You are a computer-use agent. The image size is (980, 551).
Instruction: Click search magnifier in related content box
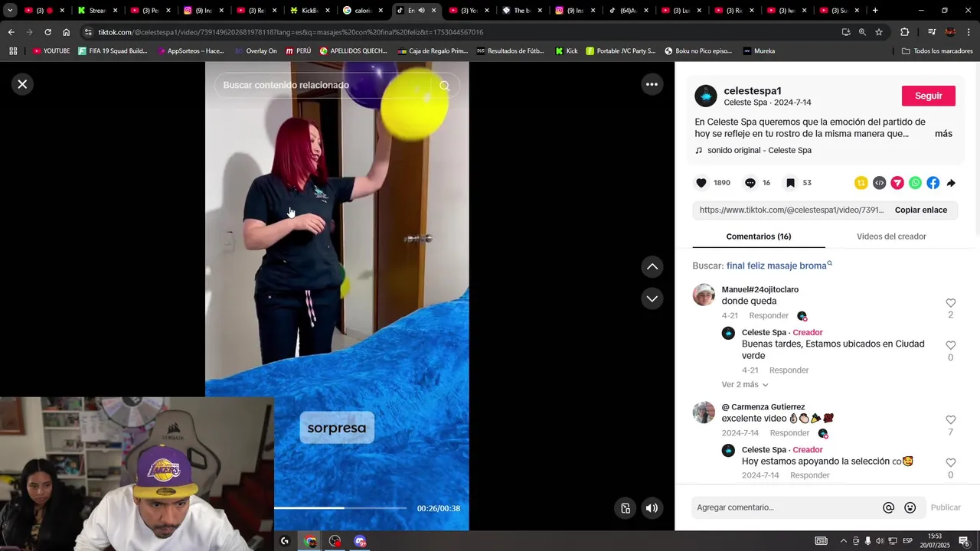(444, 85)
